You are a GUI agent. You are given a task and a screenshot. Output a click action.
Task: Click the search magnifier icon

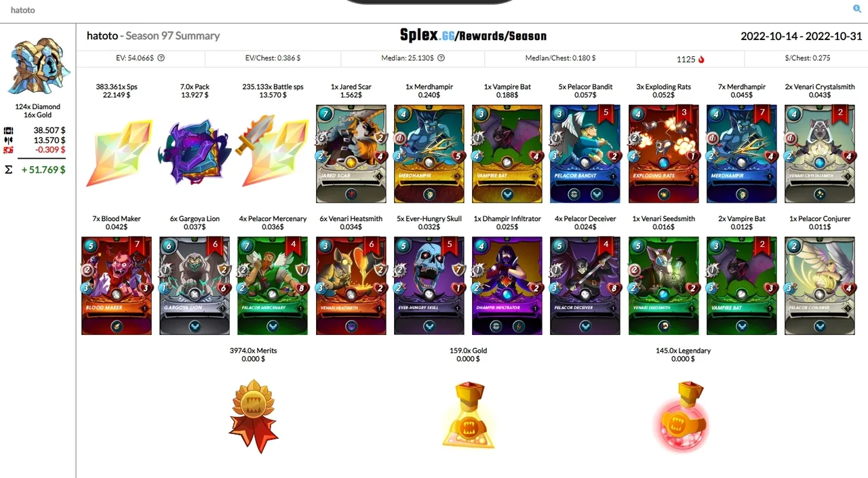pyautogui.click(x=856, y=9)
